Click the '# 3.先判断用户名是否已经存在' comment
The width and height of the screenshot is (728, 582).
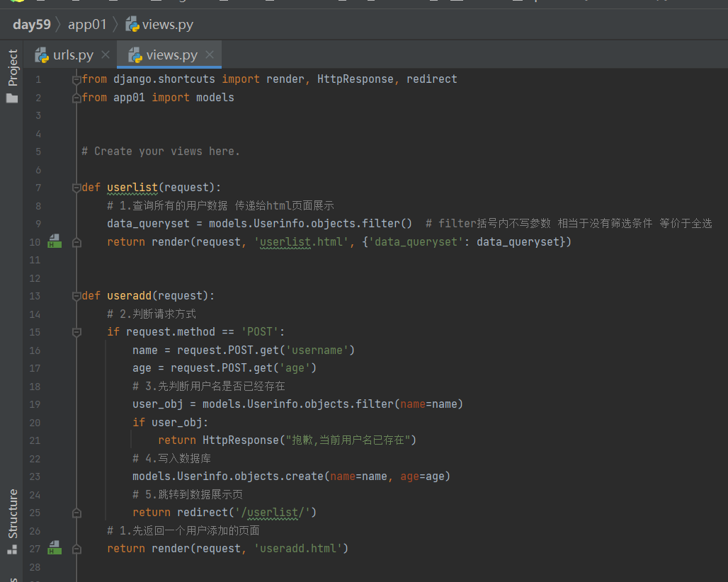(x=209, y=386)
